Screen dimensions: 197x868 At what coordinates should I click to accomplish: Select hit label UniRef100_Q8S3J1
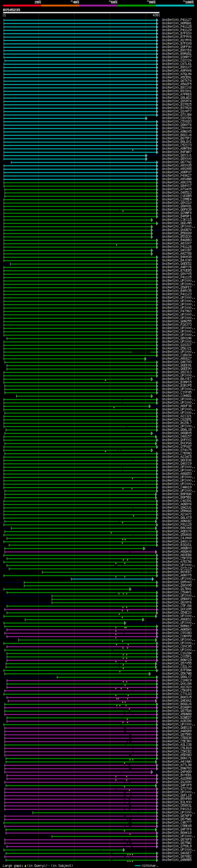pyautogui.click(x=177, y=155)
